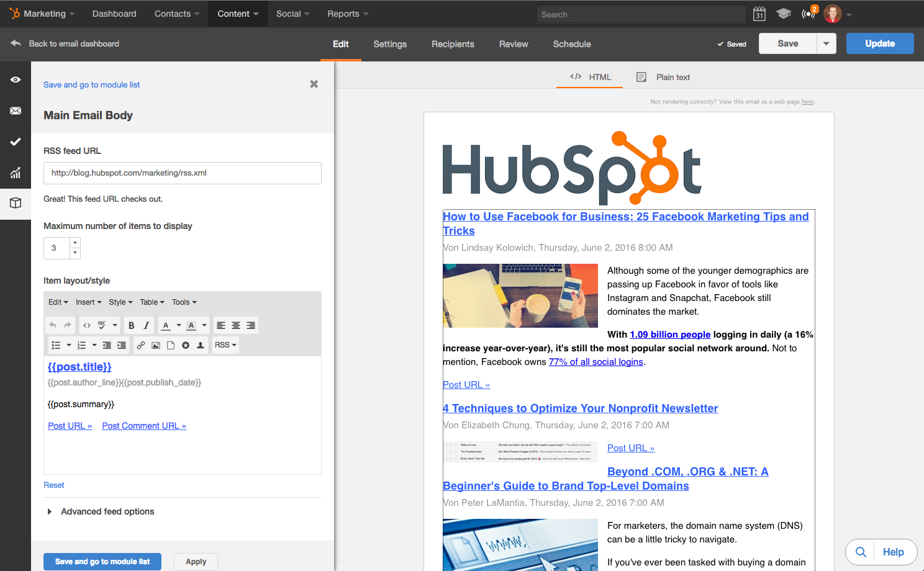Image resolution: width=924 pixels, height=571 pixels.
Task: Click the calendar icon in top bar
Action: tap(759, 14)
